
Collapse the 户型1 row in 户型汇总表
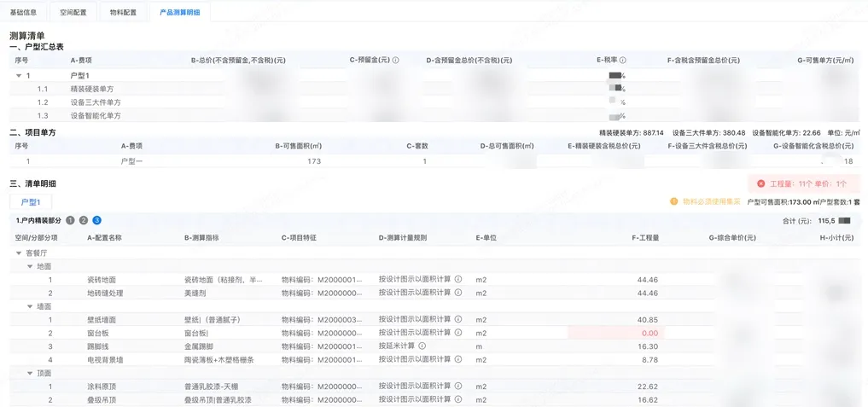[x=18, y=76]
